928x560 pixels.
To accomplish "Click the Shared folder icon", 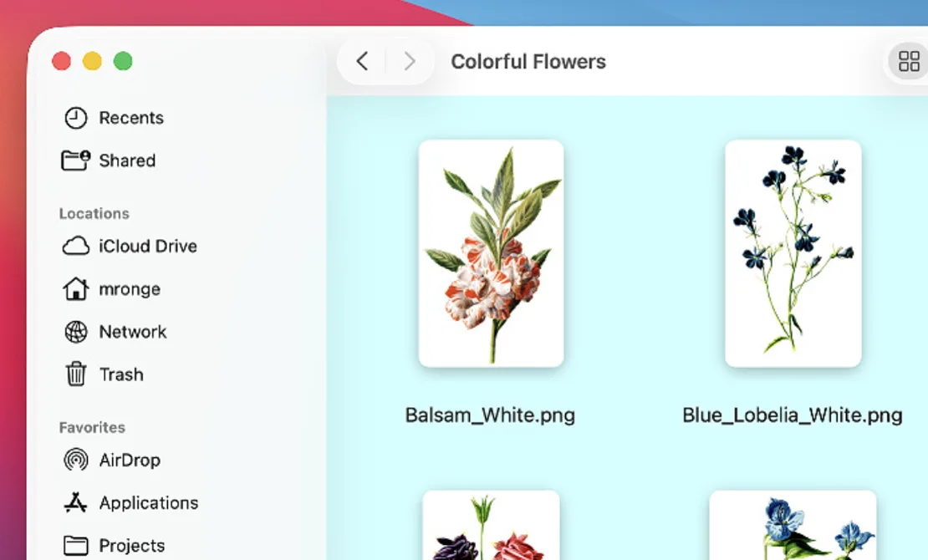I will pyautogui.click(x=76, y=160).
